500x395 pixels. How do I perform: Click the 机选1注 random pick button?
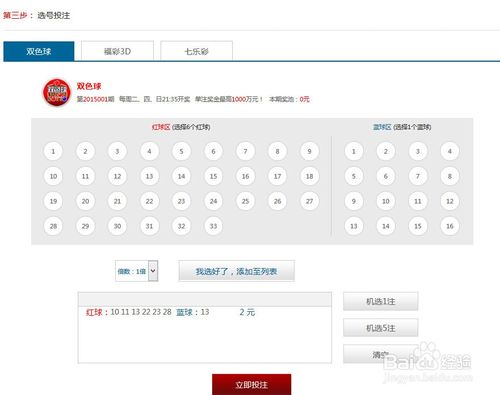pyautogui.click(x=380, y=301)
